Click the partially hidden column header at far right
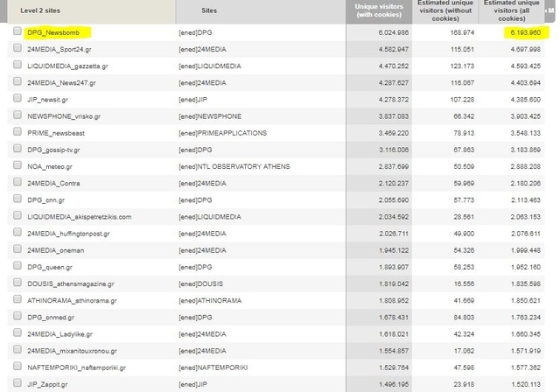 [x=555, y=11]
